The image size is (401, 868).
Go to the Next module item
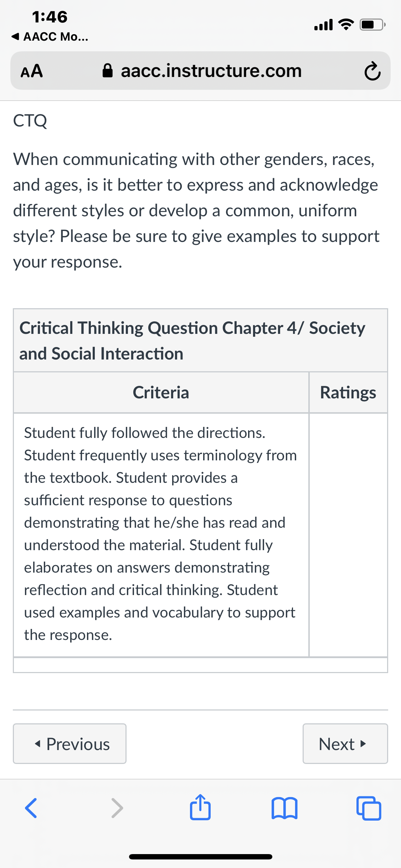pos(345,744)
